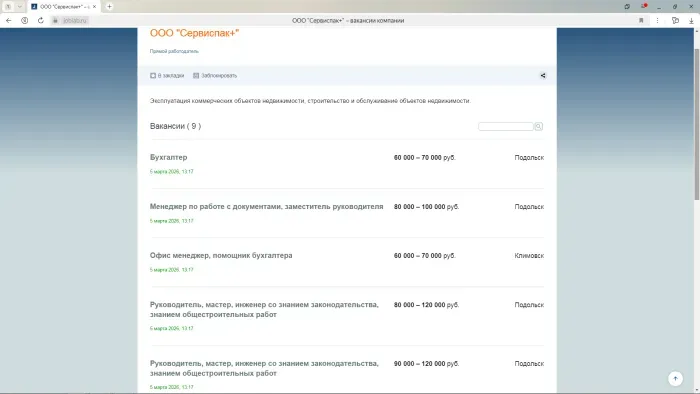Share the company page via share icon
This screenshot has width=700, height=394.
[543, 75]
